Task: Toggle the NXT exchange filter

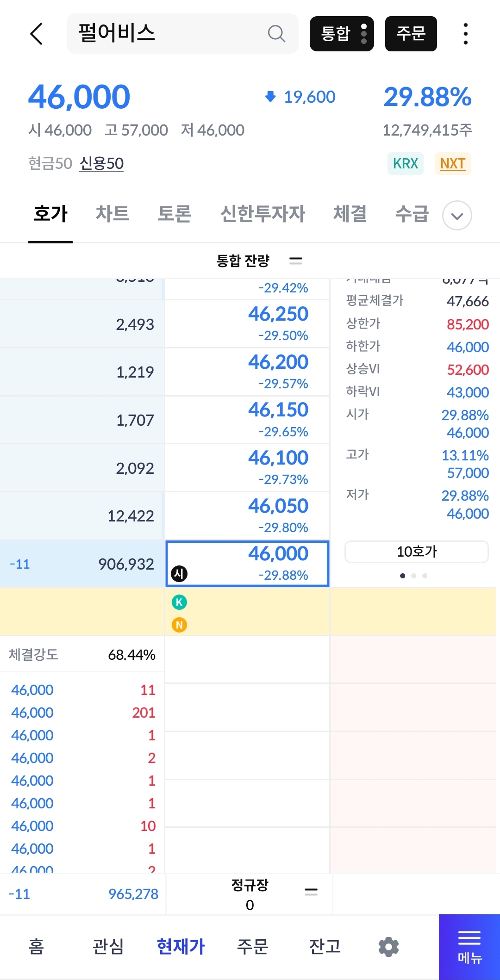Action: tap(452, 164)
